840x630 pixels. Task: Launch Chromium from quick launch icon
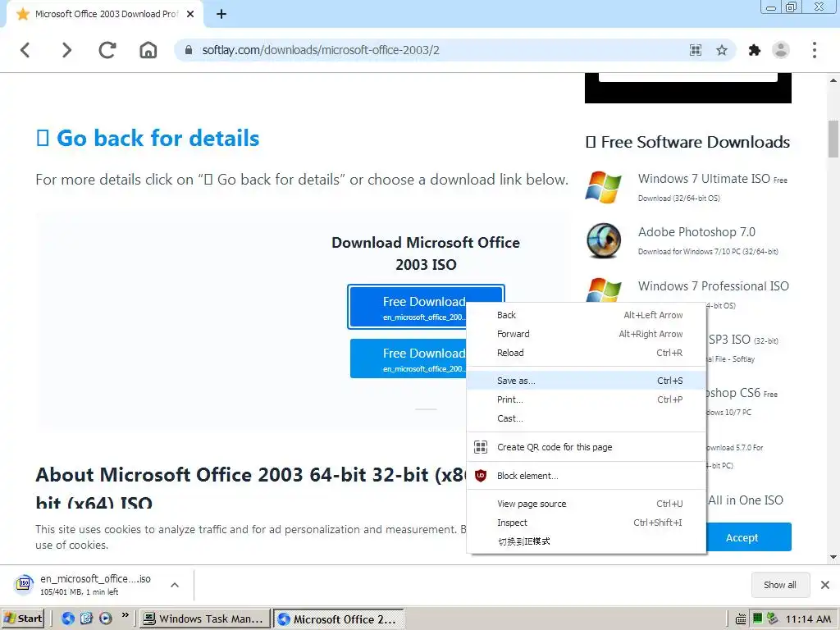[x=68, y=619]
